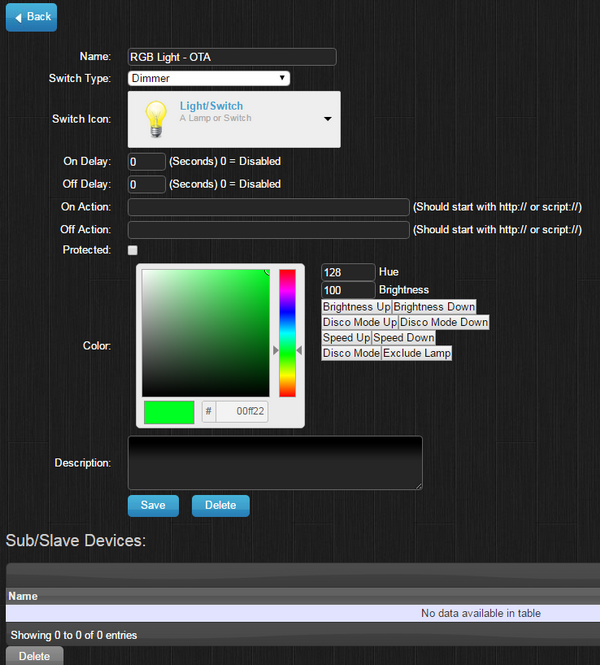Expand the Switch Icon selector arrow
The height and width of the screenshot is (665, 600).
(327, 119)
